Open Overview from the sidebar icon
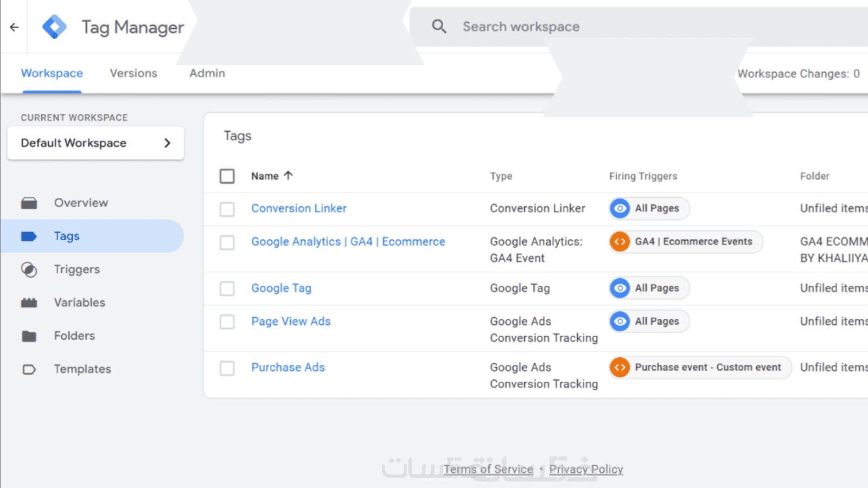 [29, 203]
